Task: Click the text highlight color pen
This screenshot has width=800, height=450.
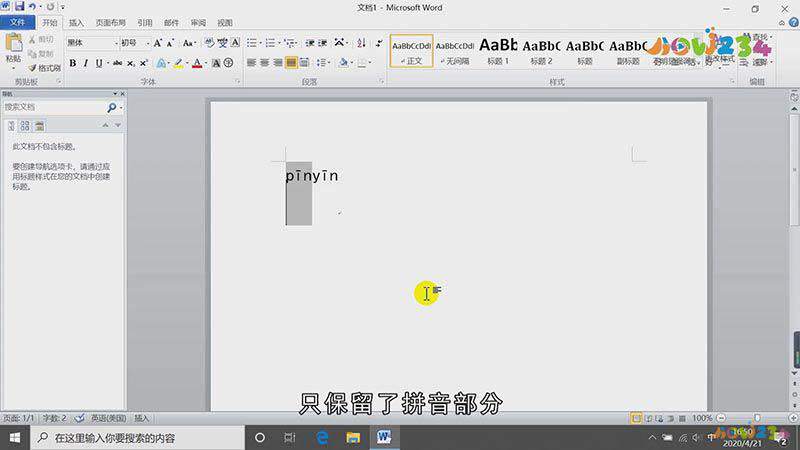Action: pyautogui.click(x=178, y=63)
